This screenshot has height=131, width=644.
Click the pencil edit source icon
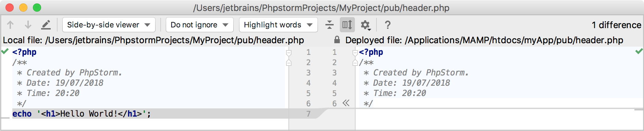pos(46,25)
